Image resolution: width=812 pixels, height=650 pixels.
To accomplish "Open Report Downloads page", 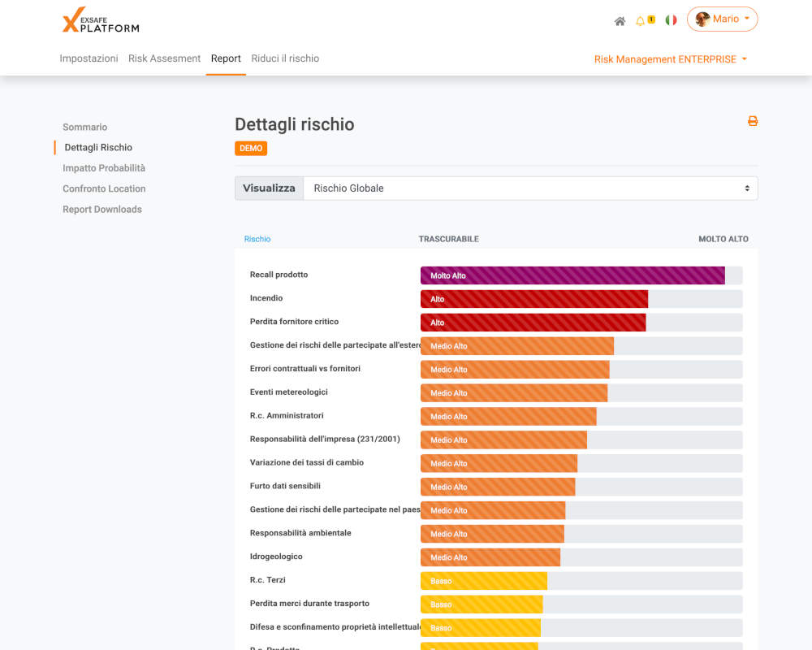I will click(x=102, y=210).
